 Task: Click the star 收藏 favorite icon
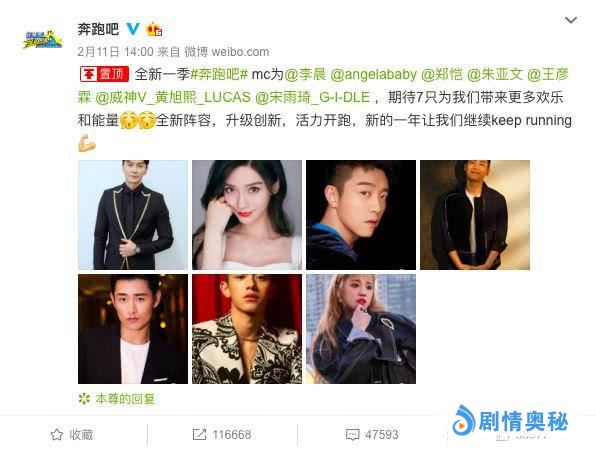[x=57, y=434]
